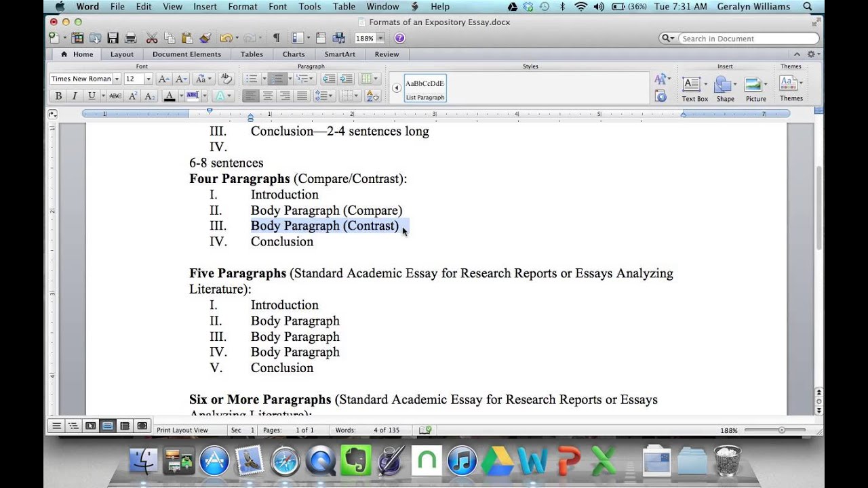This screenshot has width=868, height=488.
Task: Click the font color swatch
Action: point(170,96)
